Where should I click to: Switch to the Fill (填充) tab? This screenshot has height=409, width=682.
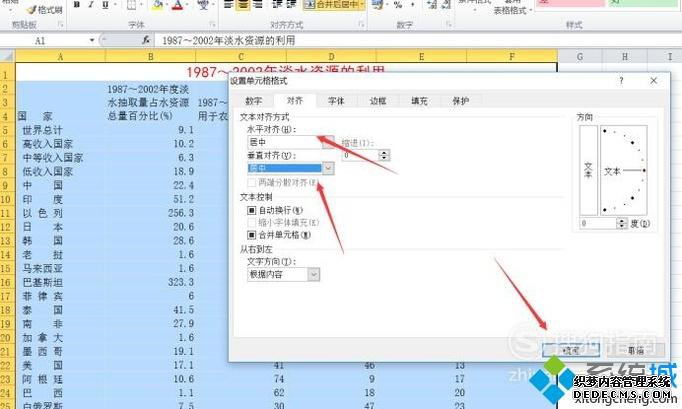tap(419, 101)
